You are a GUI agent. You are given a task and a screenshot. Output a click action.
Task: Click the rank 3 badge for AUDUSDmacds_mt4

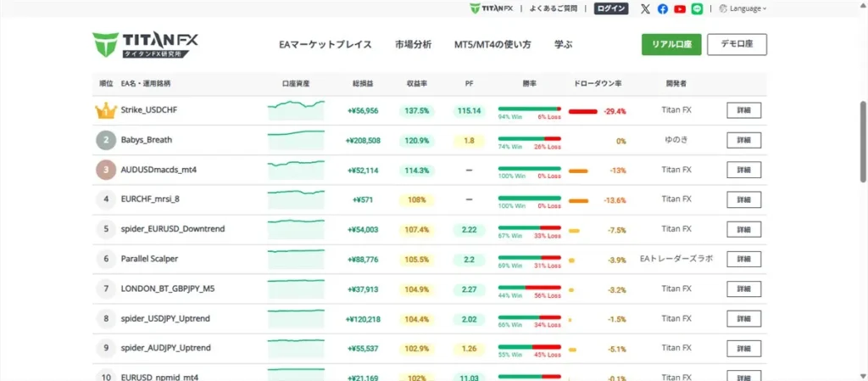tap(106, 170)
